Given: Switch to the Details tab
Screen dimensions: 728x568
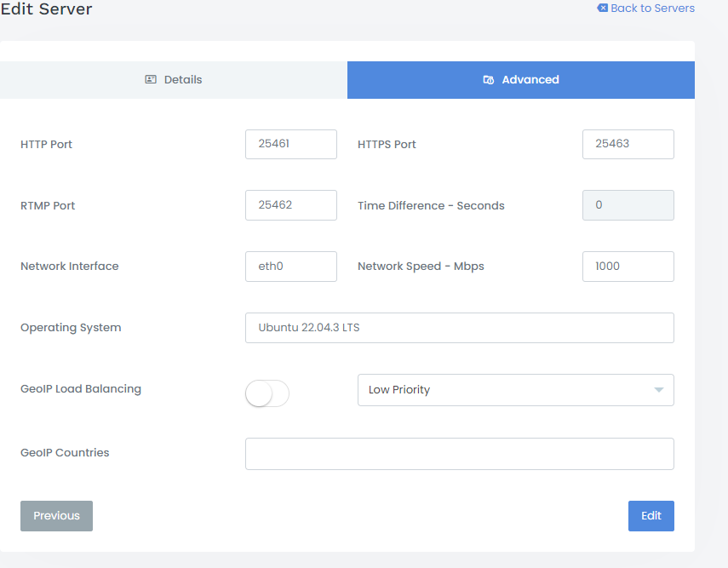Looking at the screenshot, I should [x=174, y=80].
